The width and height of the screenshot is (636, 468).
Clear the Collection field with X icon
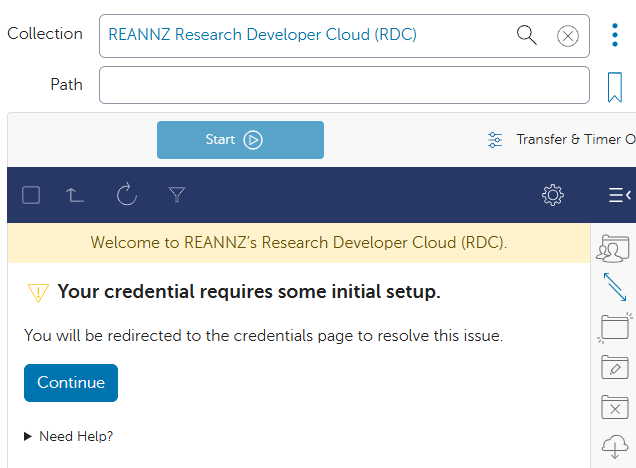tap(567, 36)
